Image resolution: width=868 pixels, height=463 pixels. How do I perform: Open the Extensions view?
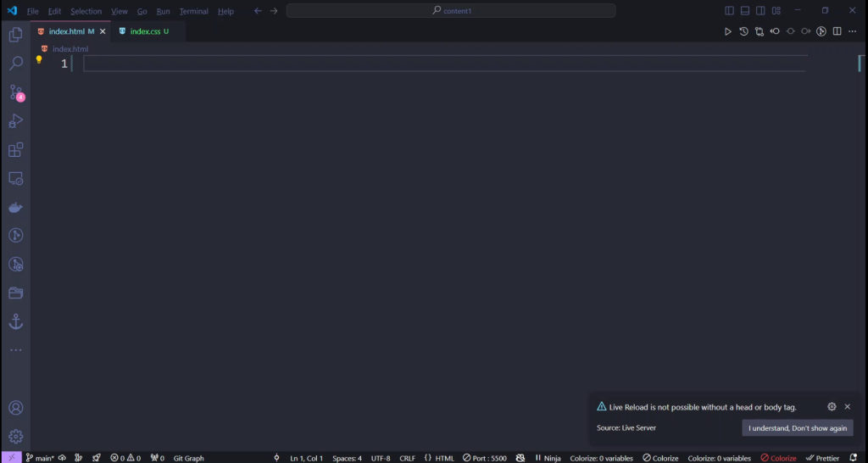[x=15, y=149]
